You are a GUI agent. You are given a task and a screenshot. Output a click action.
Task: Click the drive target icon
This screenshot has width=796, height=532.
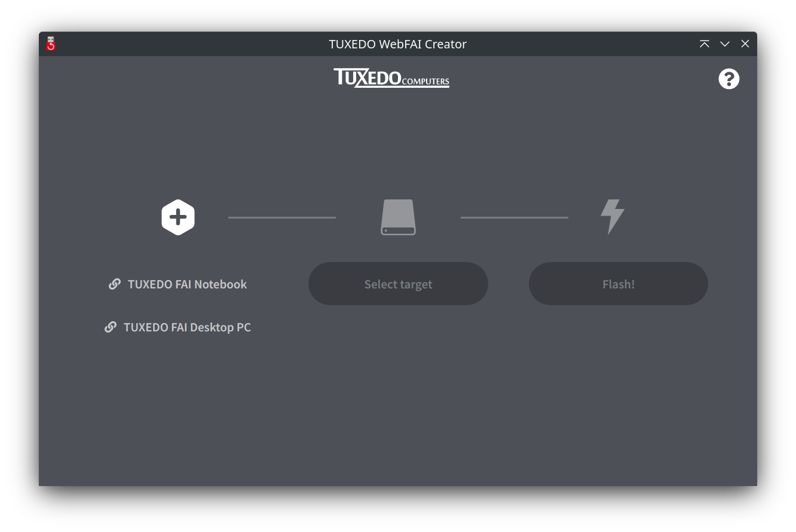tap(398, 217)
